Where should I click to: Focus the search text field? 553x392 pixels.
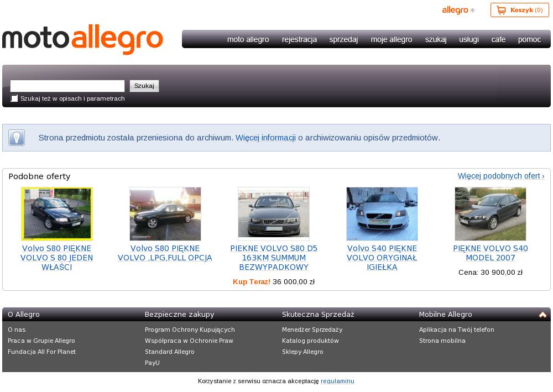[x=67, y=86]
